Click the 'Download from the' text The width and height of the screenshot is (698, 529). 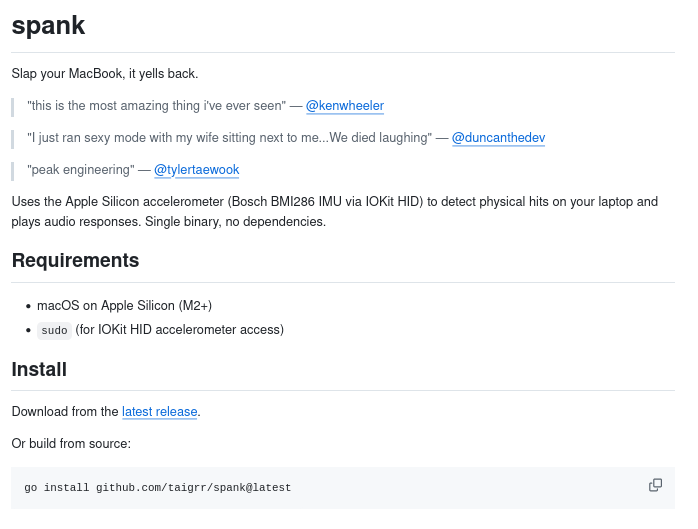(65, 411)
